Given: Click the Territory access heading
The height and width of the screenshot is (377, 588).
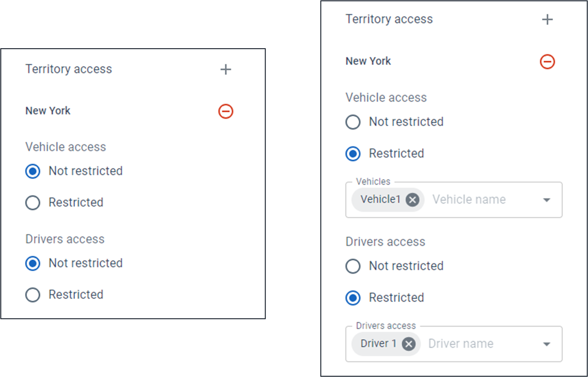Looking at the screenshot, I should [69, 69].
